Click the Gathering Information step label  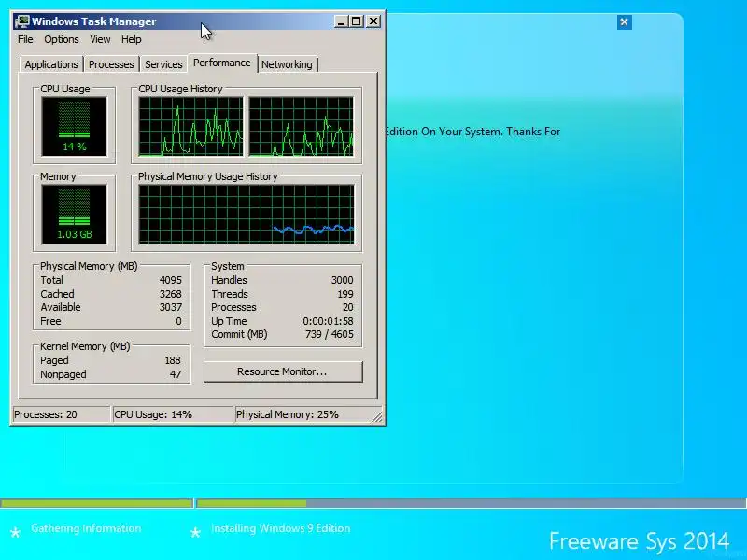point(86,528)
